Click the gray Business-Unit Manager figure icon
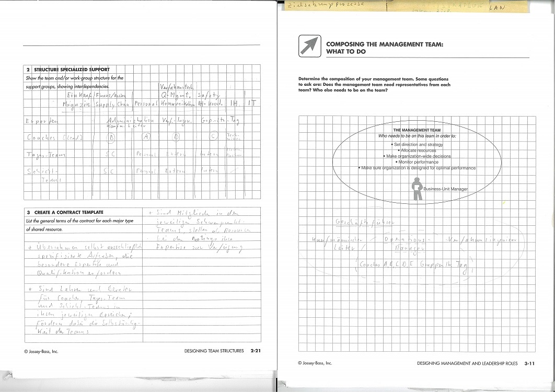 [x=417, y=189]
